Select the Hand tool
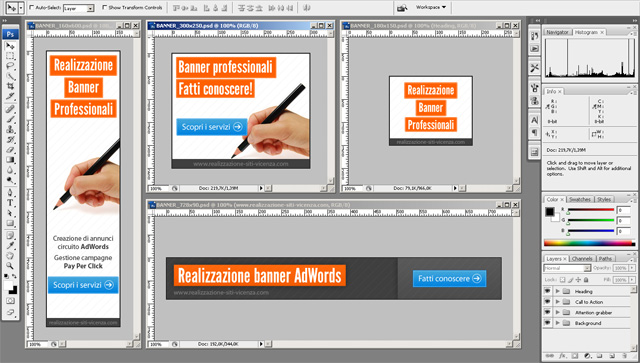 tap(10, 256)
